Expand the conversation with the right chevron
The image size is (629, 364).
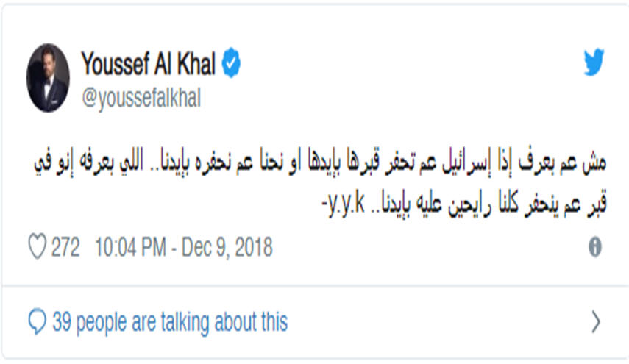coord(596,322)
